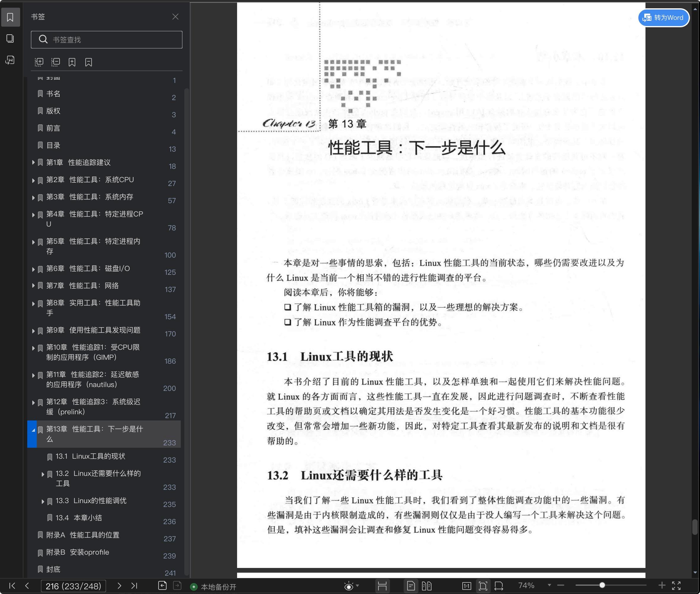Expand the 第3章 系统内存 bookmark
Screen dimensions: 700x594
tap(33, 198)
